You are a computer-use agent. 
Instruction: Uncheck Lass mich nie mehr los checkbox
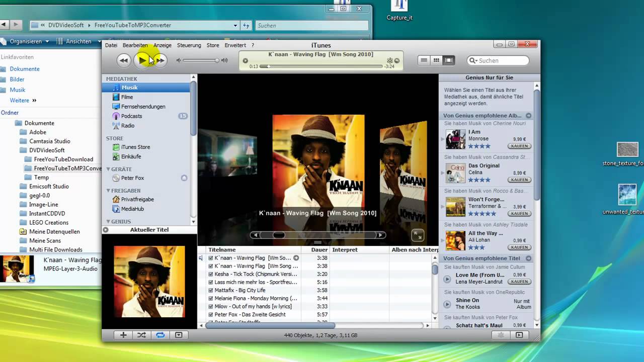click(211, 282)
